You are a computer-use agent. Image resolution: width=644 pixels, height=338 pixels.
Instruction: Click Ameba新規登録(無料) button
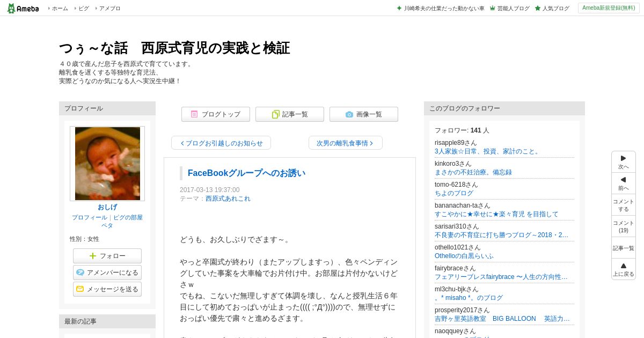pos(608,8)
